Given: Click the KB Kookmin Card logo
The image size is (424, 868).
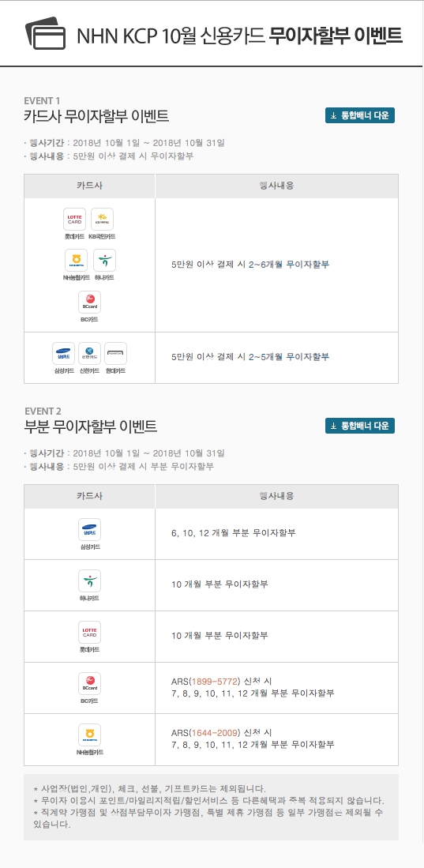Looking at the screenshot, I should [102, 220].
